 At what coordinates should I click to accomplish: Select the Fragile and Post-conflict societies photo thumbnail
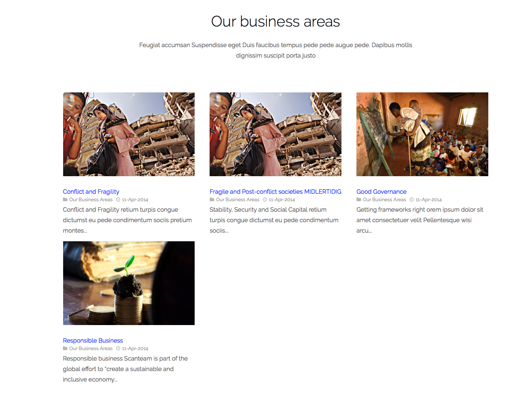click(x=275, y=134)
